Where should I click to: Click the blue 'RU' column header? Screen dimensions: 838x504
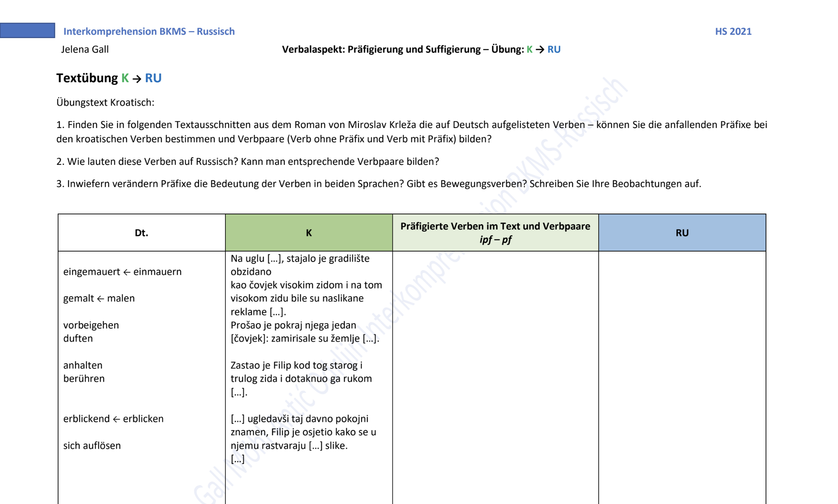[682, 233]
